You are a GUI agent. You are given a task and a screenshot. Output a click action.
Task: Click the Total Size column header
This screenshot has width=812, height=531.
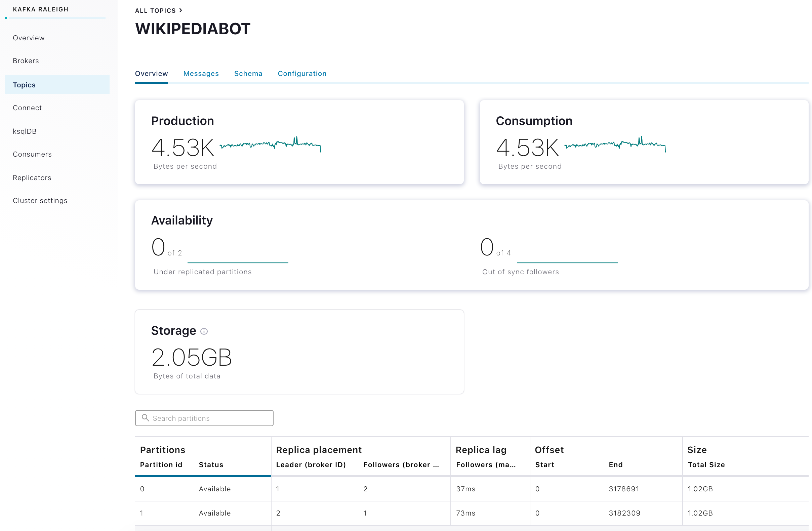[706, 465]
